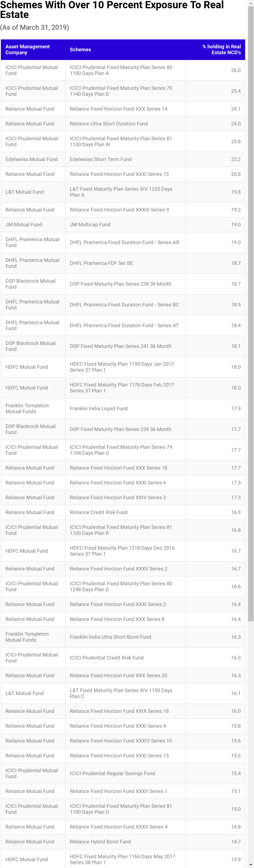This screenshot has width=254, height=868.
Task: Click the Edelweiss Mutual Fund company cell
Action: pos(32,159)
